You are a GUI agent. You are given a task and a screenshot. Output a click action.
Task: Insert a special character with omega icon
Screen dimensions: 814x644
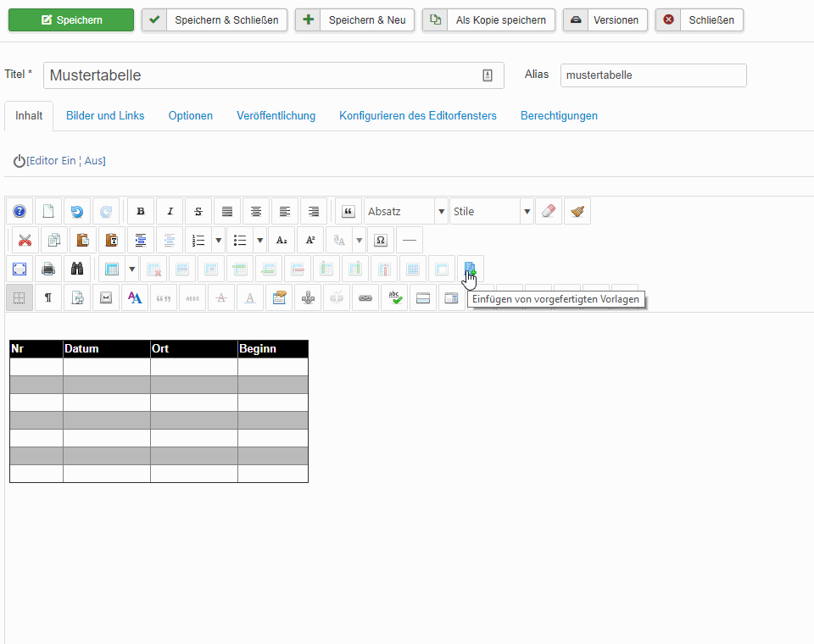[381, 241]
